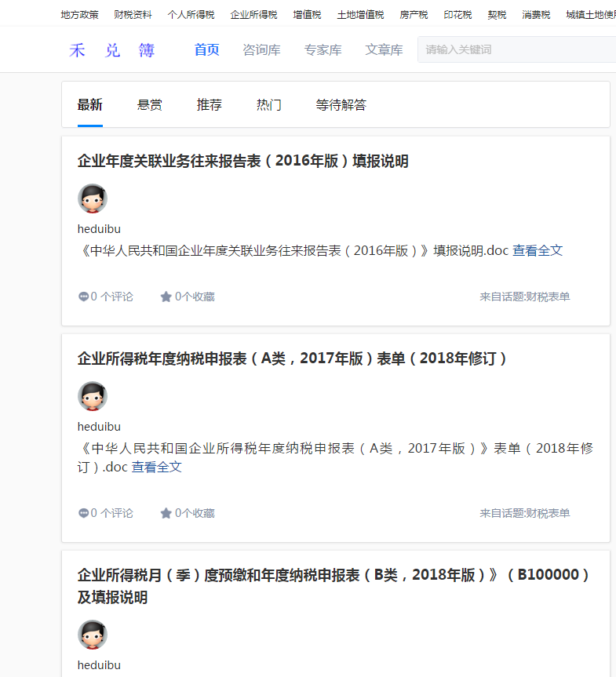Click avatar on the 2016年版 填报说明 post
616x677 pixels.
click(93, 198)
